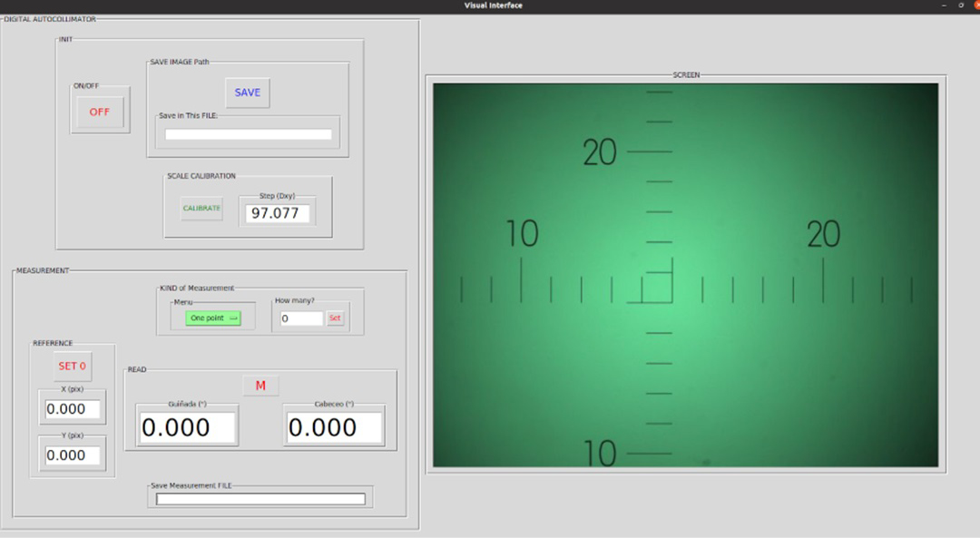Click the Guiñada angle readout
The height and width of the screenshot is (538, 980).
click(x=187, y=427)
